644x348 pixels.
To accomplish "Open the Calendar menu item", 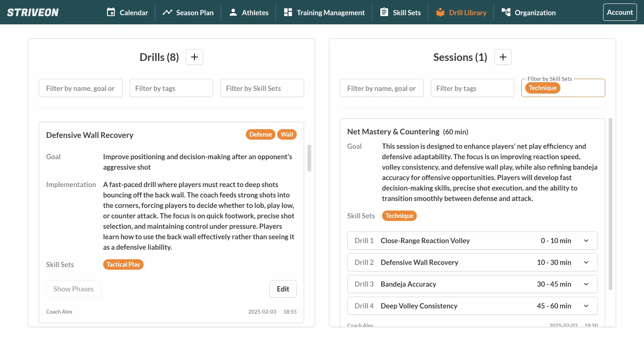I will point(127,12).
